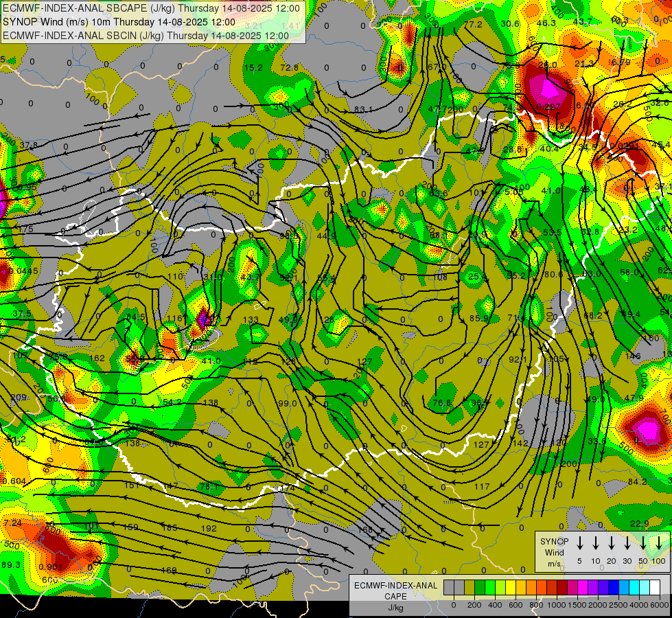Select the white swatch in CAPE legend

click(x=655, y=587)
